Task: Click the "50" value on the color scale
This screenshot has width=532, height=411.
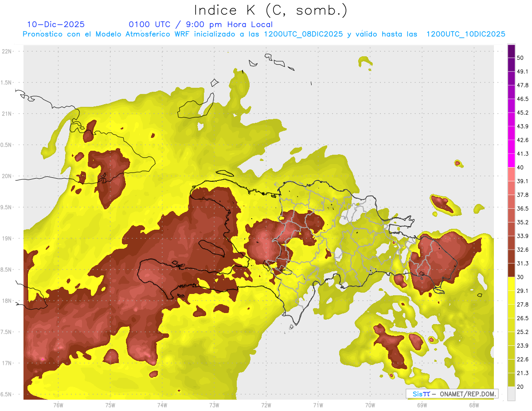Action: coord(521,58)
